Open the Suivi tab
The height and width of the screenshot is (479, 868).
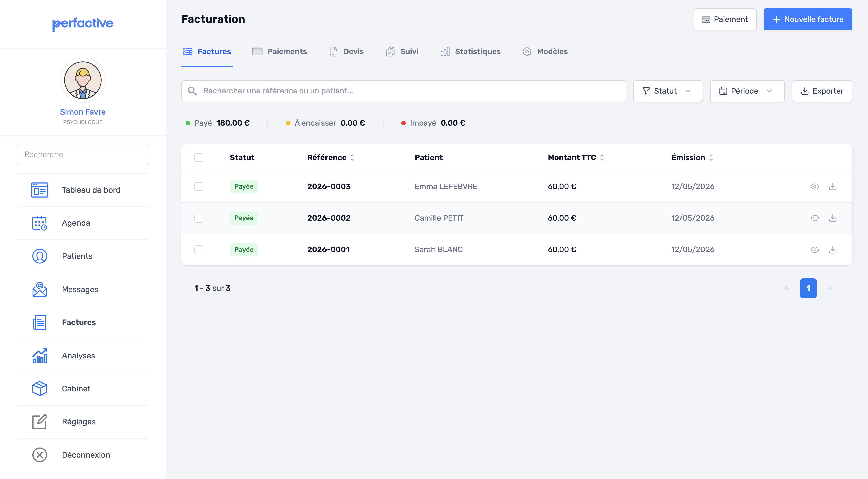[402, 52]
